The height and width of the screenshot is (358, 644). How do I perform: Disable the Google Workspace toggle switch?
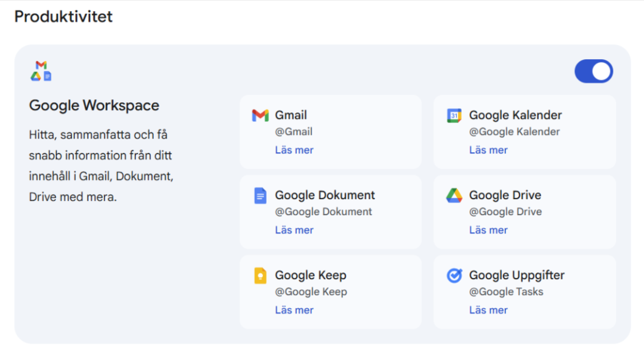point(594,71)
